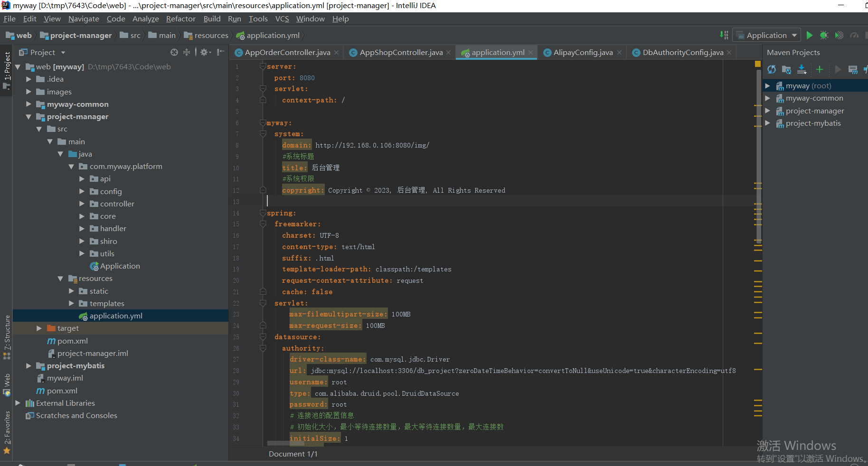The image size is (868, 466).
Task: Download sources and documentation in Maven panel
Action: tap(802, 69)
